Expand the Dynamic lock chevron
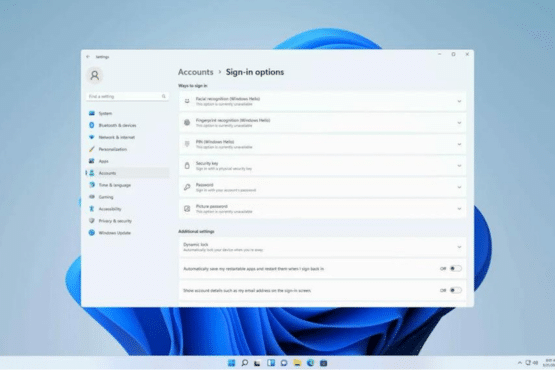Image resolution: width=555 pixels, height=370 pixels. point(459,247)
